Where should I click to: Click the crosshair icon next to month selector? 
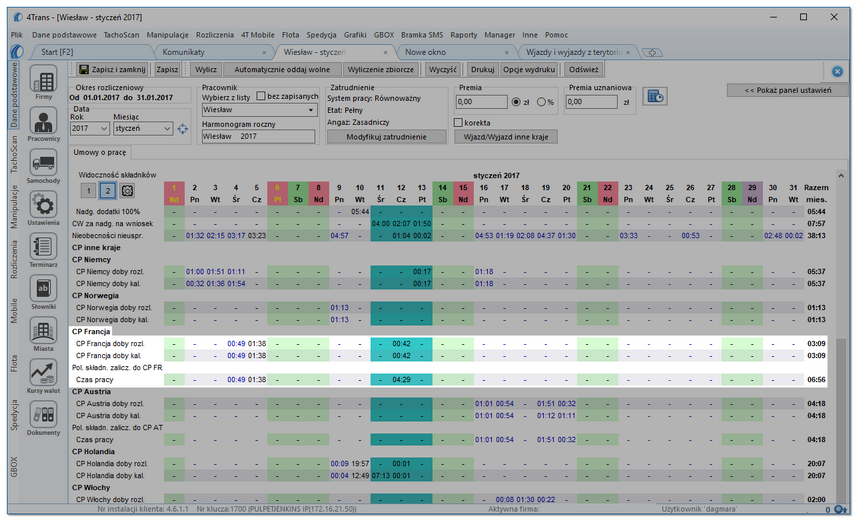tap(183, 128)
